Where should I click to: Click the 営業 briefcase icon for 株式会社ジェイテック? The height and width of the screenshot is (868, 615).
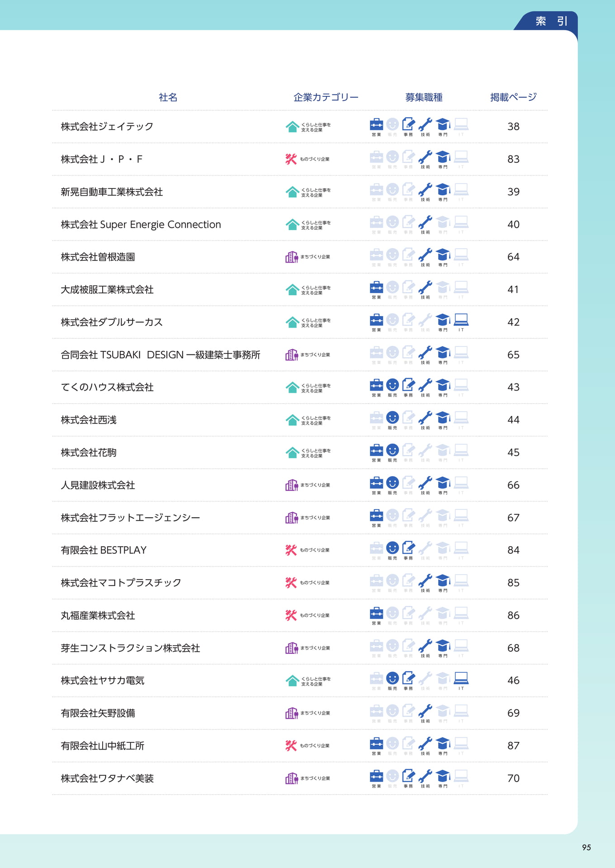(x=376, y=124)
